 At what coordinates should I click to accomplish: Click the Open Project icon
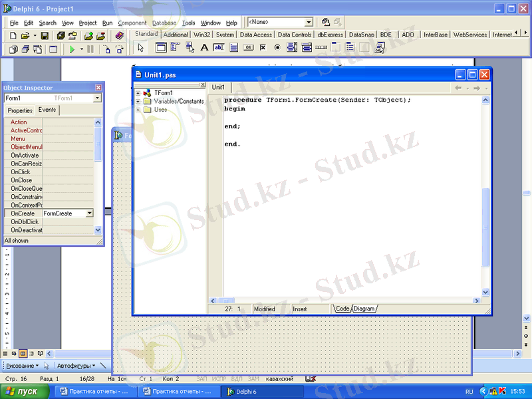[x=72, y=36]
